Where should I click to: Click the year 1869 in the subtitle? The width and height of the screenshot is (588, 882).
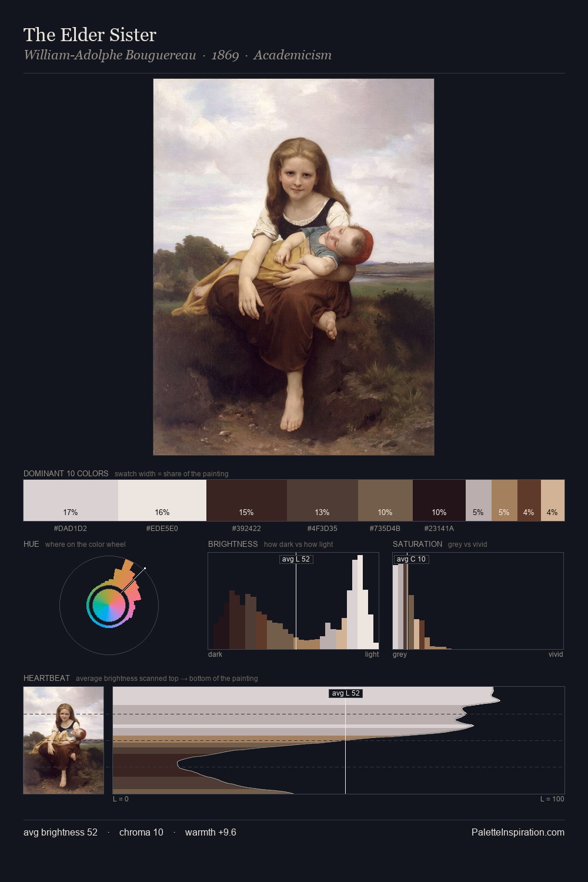click(x=225, y=55)
